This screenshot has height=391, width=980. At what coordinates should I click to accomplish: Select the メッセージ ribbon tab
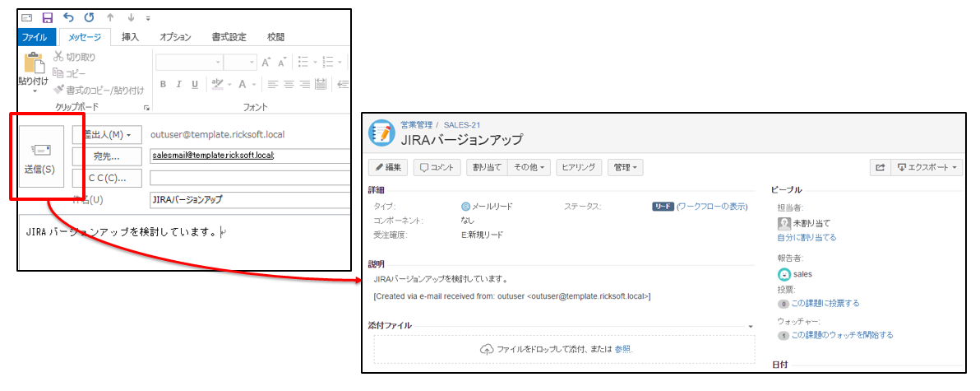[85, 37]
